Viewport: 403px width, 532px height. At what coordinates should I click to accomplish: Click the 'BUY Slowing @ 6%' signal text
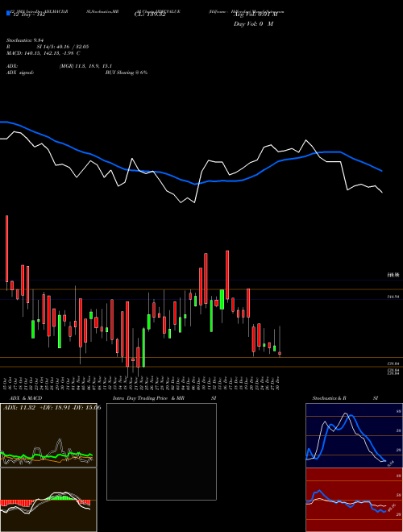pyautogui.click(x=127, y=73)
